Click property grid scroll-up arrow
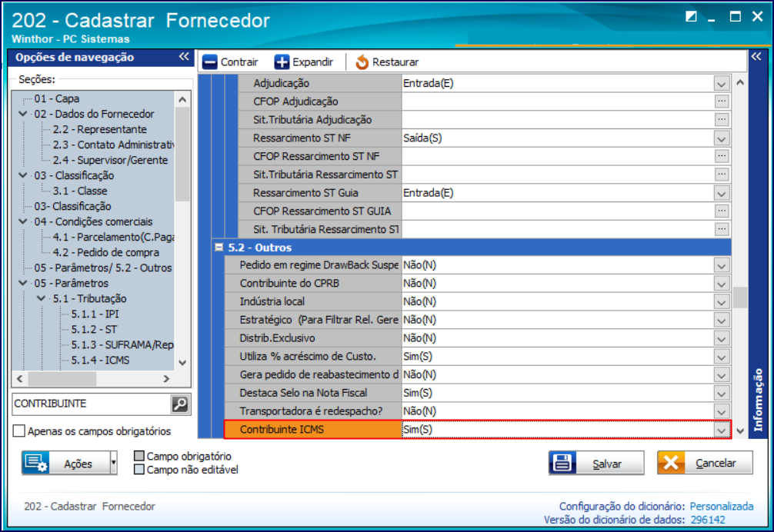The width and height of the screenshot is (774, 532). pyautogui.click(x=740, y=82)
